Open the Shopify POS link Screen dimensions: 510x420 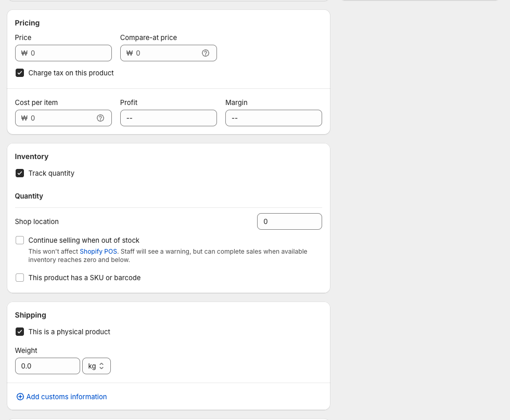tap(98, 251)
